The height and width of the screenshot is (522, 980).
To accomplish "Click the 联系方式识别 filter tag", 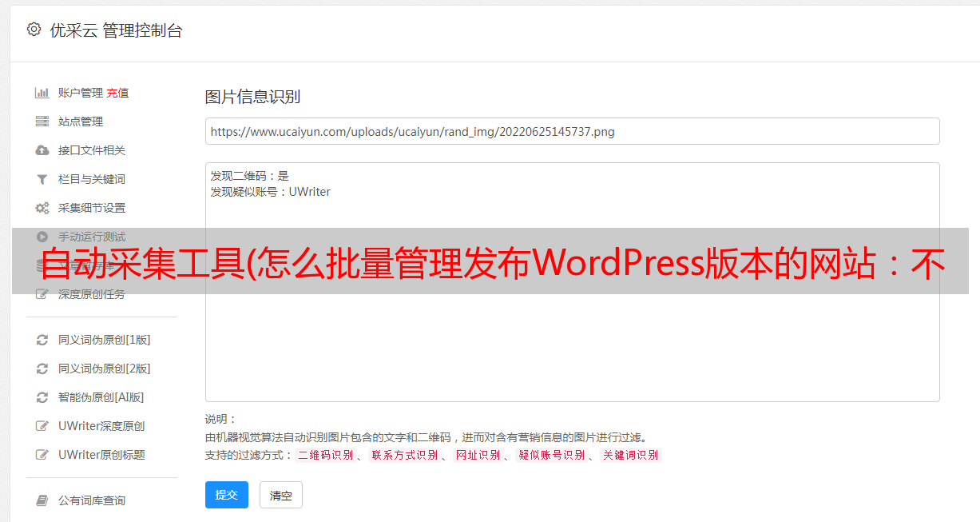I will coord(403,455).
